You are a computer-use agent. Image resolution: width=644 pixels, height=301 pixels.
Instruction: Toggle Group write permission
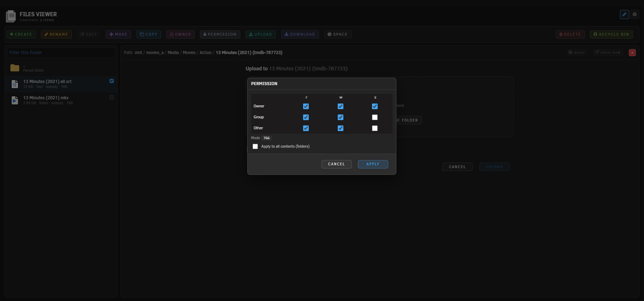point(341,117)
